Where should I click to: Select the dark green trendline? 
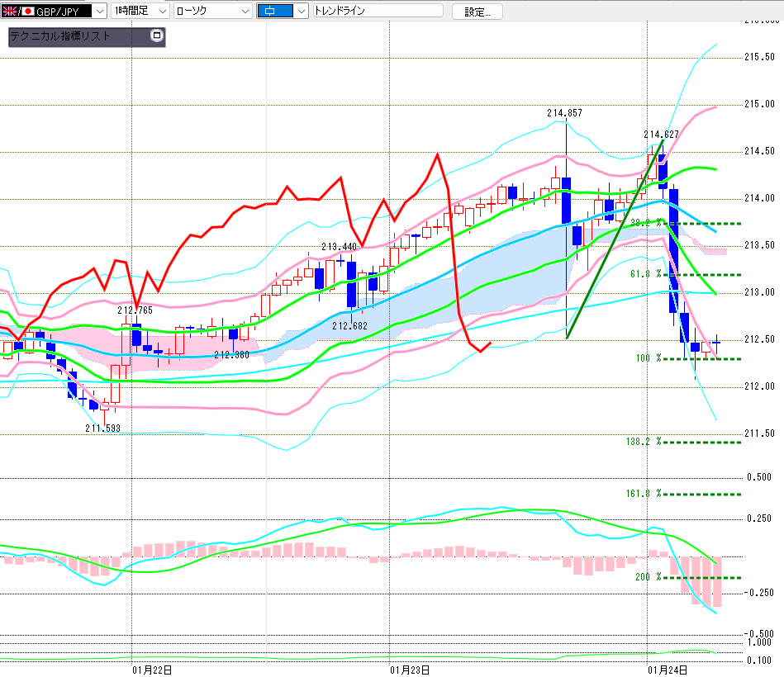coord(615,239)
